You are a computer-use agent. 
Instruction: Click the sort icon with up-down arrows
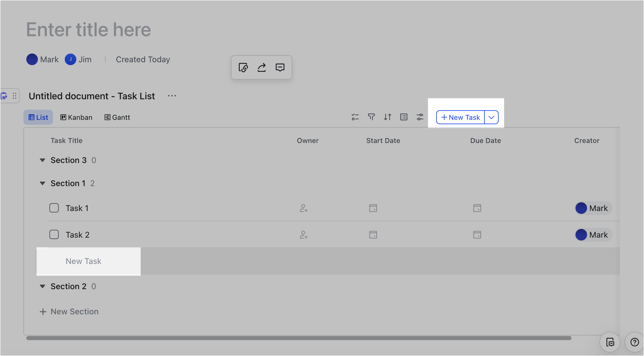pos(388,117)
